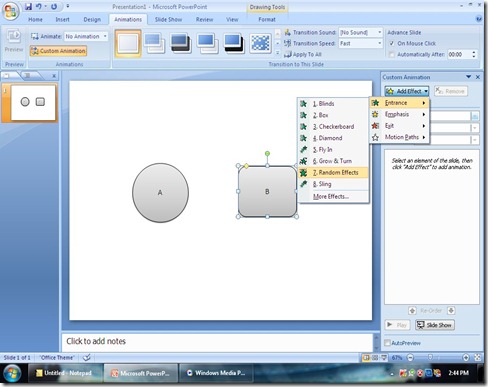The width and height of the screenshot is (488, 387).
Task: Save the presentation via quick access icon
Action: (28, 6)
